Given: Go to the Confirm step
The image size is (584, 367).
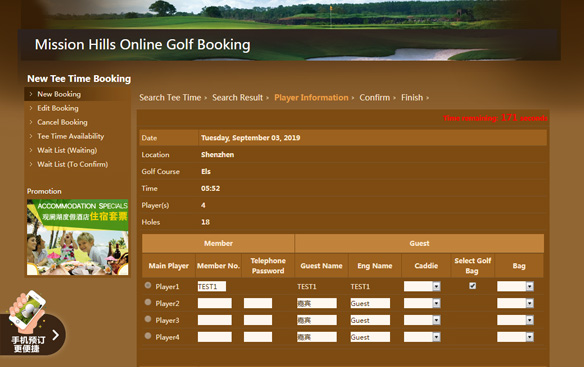Looking at the screenshot, I should click(375, 98).
